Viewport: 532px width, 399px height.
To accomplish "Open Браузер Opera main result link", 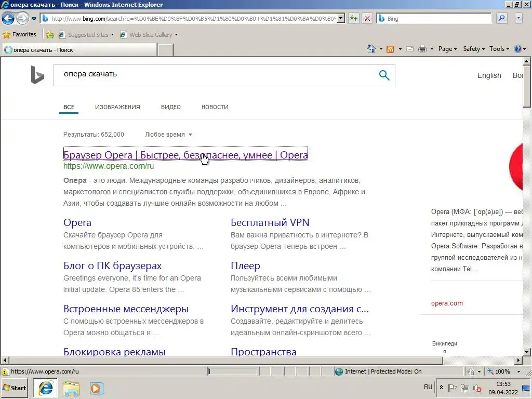I will [185, 155].
